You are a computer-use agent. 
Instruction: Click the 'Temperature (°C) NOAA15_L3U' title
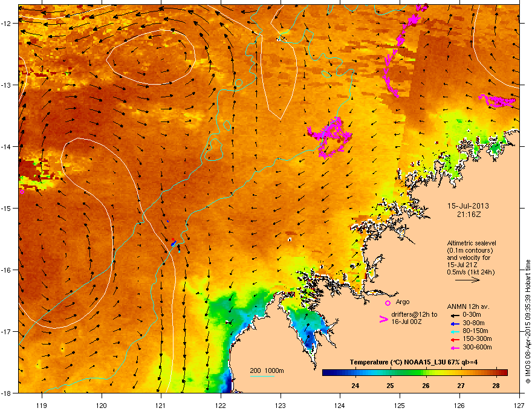click(x=399, y=362)
